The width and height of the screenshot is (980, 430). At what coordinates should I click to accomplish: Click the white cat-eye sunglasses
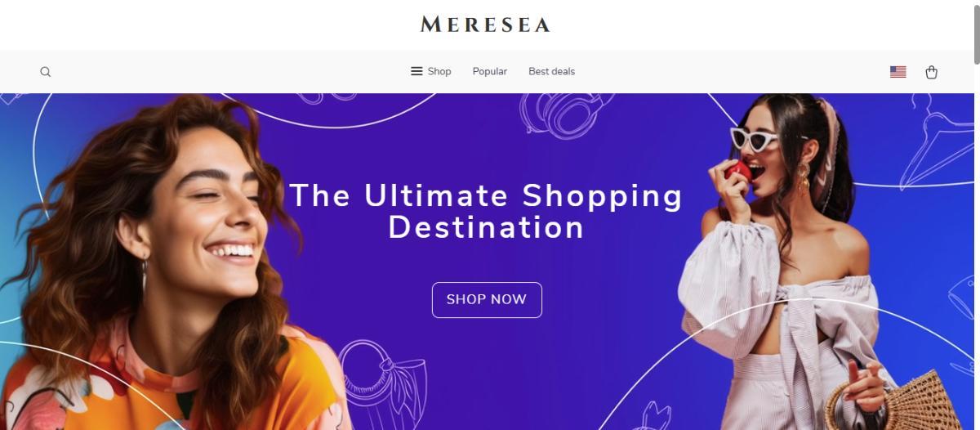(755, 138)
